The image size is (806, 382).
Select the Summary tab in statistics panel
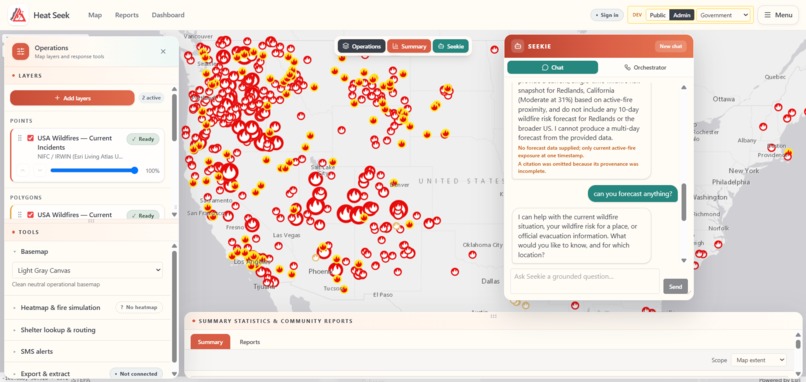click(210, 342)
